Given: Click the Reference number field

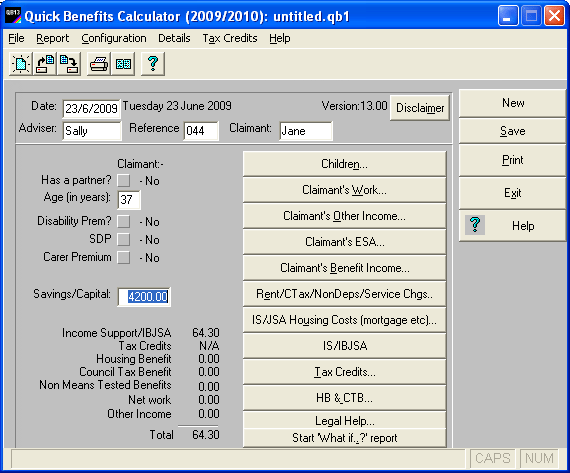Looking at the screenshot, I should (x=201, y=131).
